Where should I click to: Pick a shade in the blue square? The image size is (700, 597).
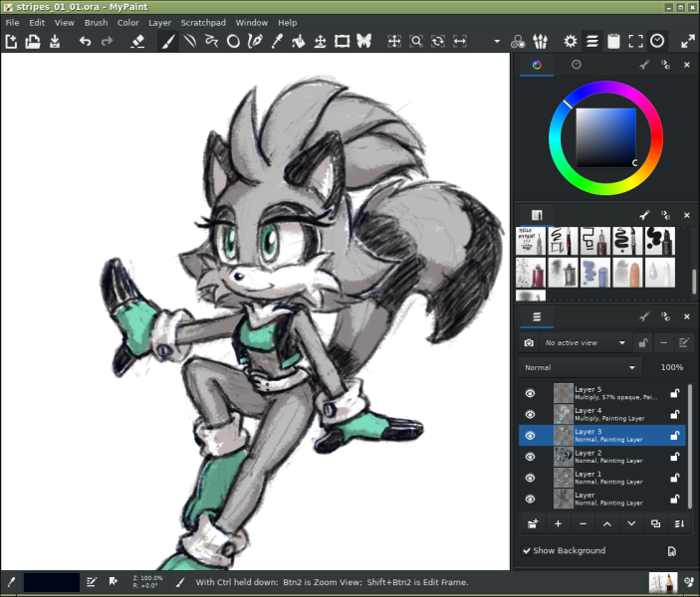click(605, 138)
